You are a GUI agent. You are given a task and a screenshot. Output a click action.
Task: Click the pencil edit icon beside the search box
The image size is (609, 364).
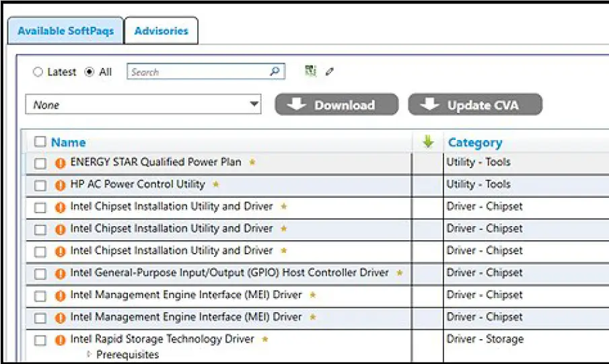click(x=329, y=71)
